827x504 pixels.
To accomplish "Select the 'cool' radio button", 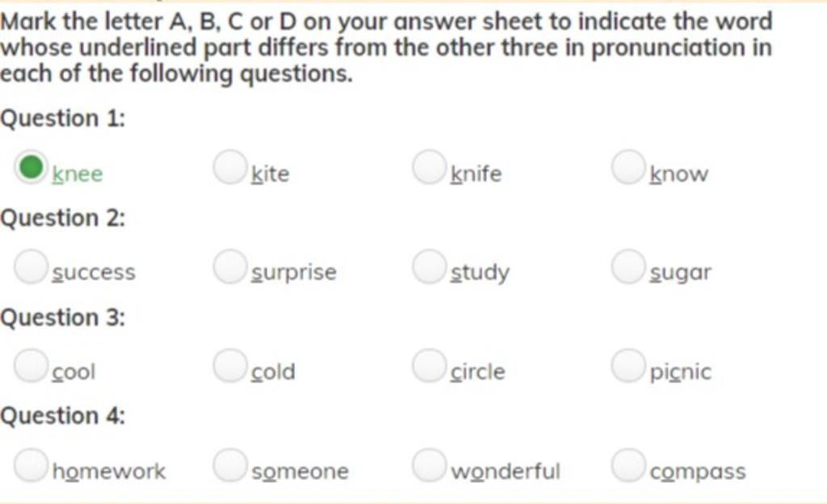I will tap(31, 365).
